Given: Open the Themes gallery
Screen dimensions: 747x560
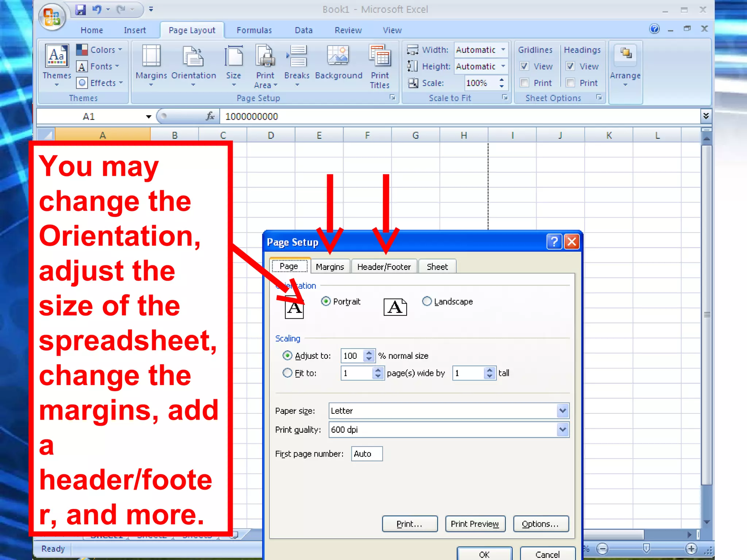Looking at the screenshot, I should [x=57, y=66].
